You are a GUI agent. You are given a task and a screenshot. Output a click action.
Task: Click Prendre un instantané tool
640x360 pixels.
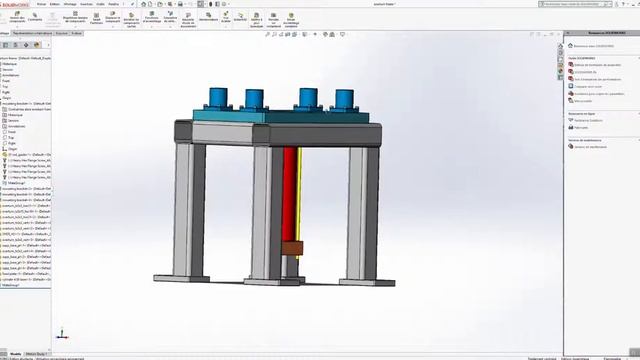click(x=273, y=20)
